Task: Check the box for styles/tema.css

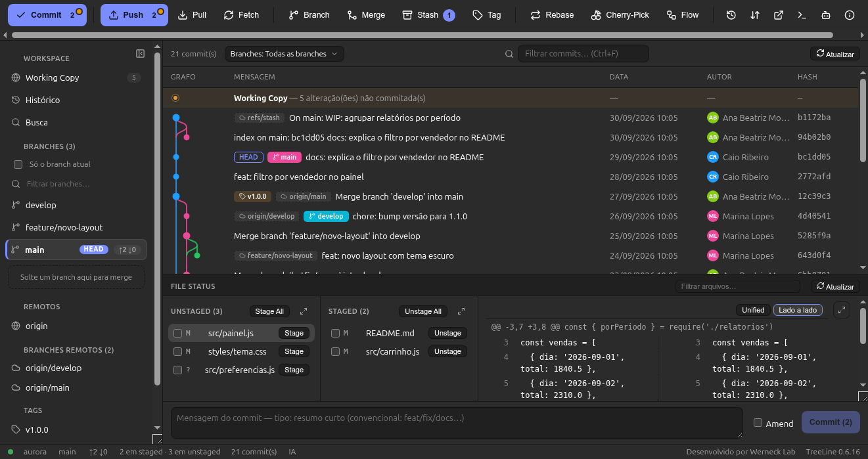Action: coord(177,352)
